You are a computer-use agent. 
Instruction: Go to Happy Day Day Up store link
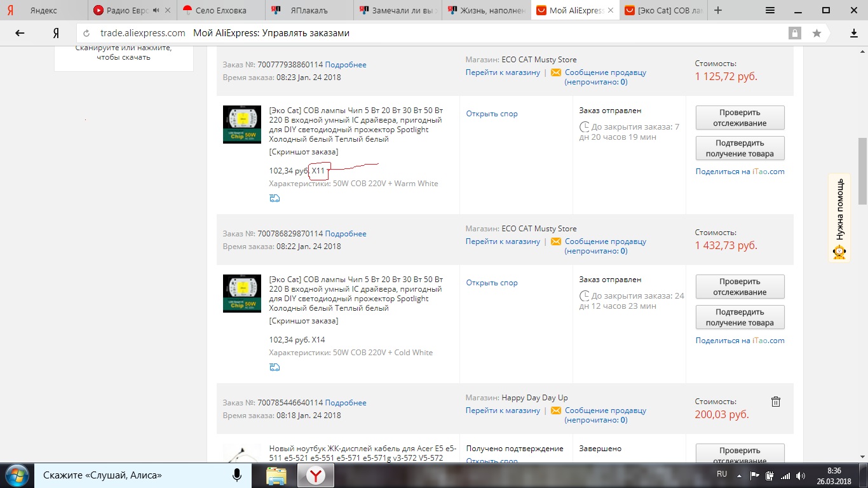pyautogui.click(x=503, y=410)
